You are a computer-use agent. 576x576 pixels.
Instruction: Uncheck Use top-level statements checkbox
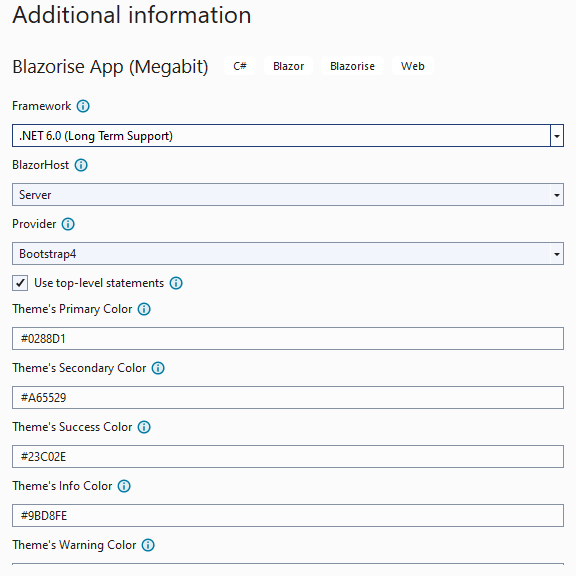20,283
